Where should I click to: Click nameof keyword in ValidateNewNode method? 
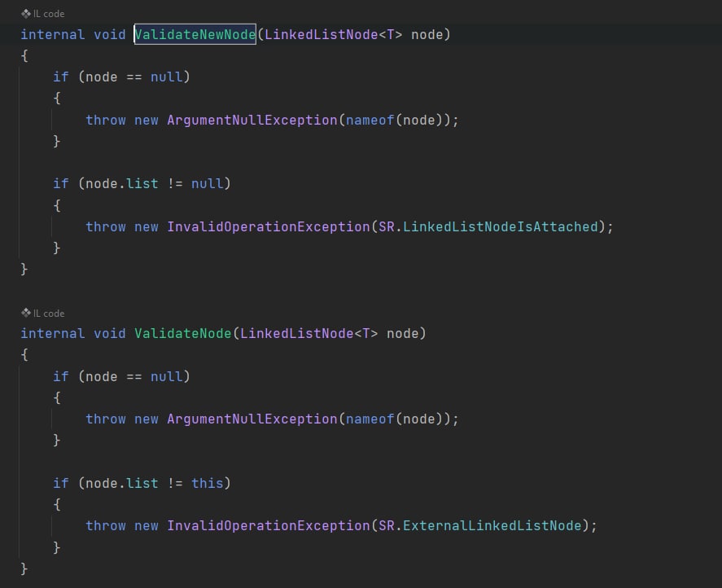[370, 121]
